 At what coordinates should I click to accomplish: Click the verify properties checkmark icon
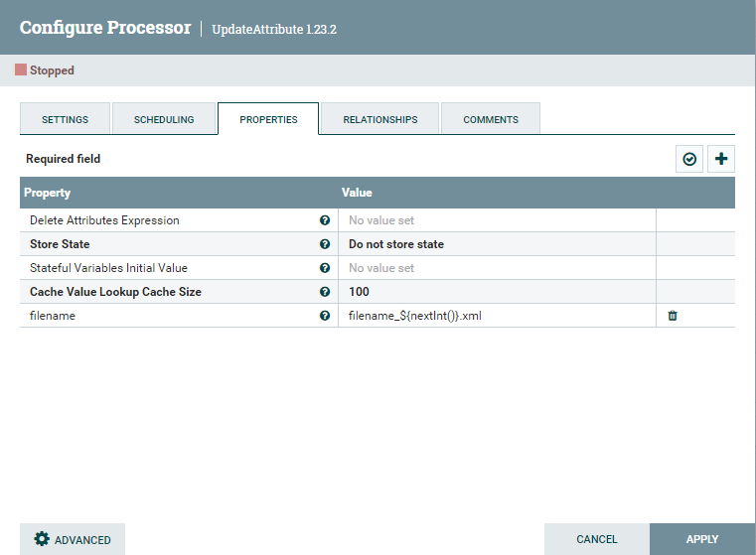pos(689,159)
